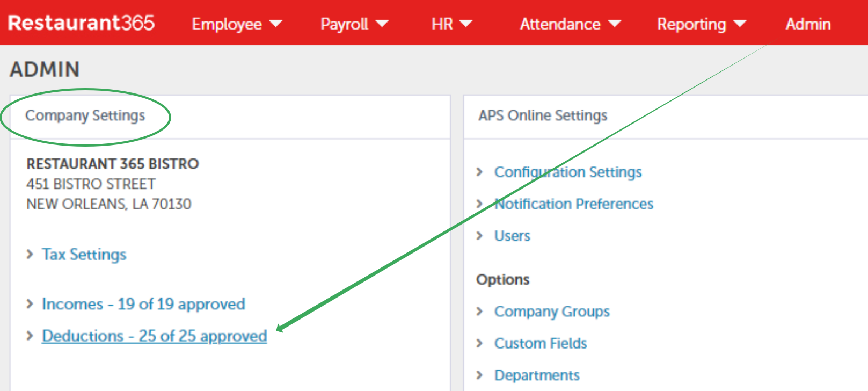Click the Restaurant365 logo

tap(81, 23)
